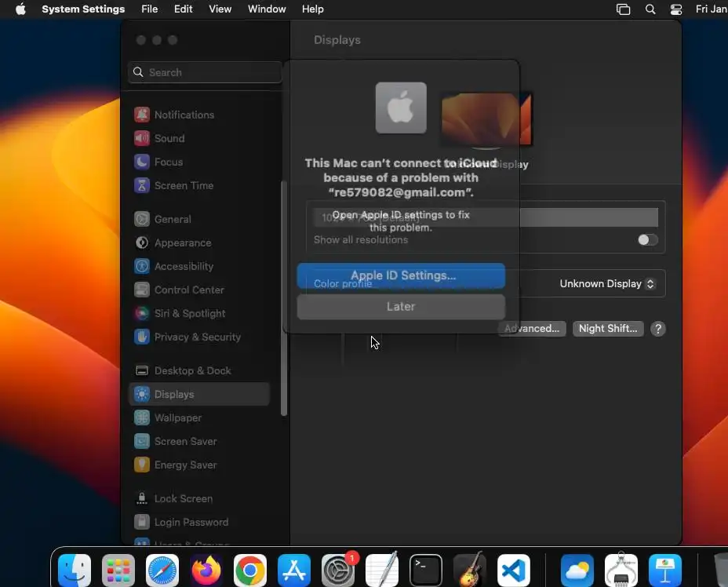Open the File menu
Viewport: 728px width, 587px height.
pyautogui.click(x=150, y=9)
